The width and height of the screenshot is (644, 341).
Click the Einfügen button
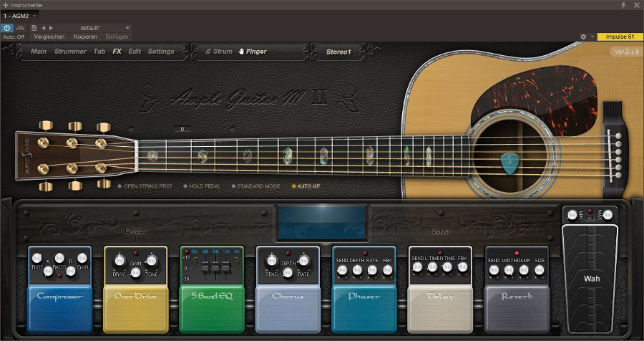click(117, 37)
